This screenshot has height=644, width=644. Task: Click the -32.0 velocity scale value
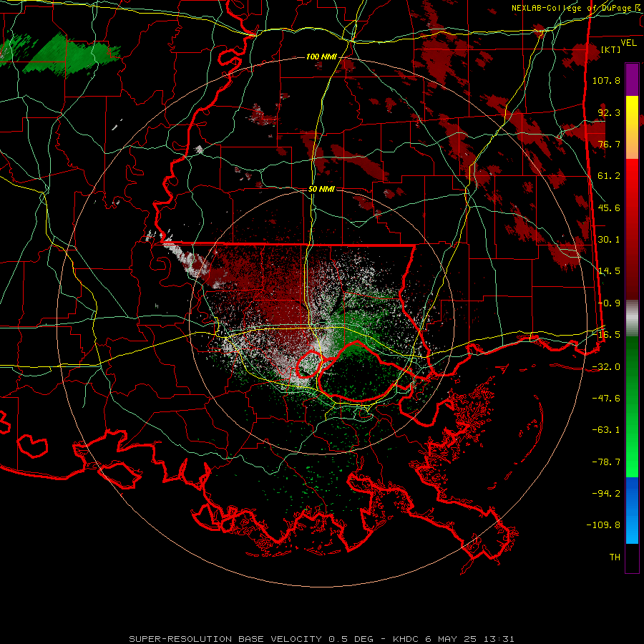pyautogui.click(x=606, y=367)
